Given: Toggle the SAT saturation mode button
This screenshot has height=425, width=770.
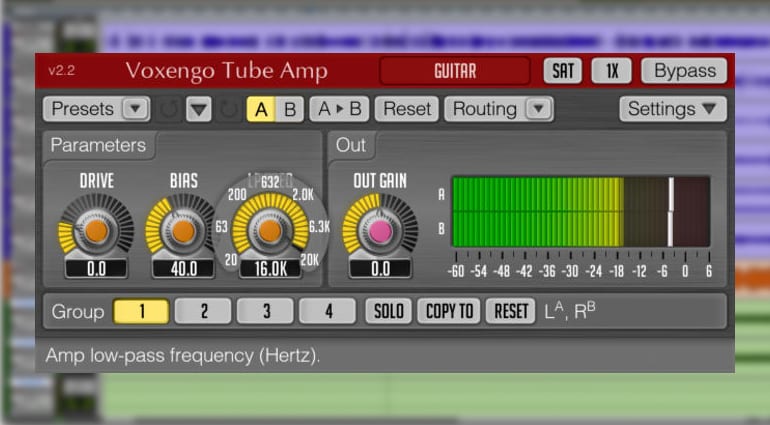Looking at the screenshot, I should pyautogui.click(x=563, y=71).
